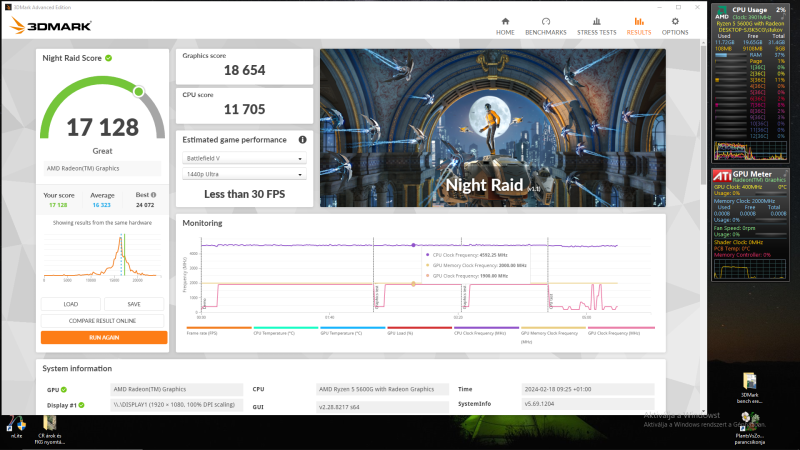Click the green Night Raid Score validity checkmark
The height and width of the screenshot is (450, 800).
(x=109, y=58)
